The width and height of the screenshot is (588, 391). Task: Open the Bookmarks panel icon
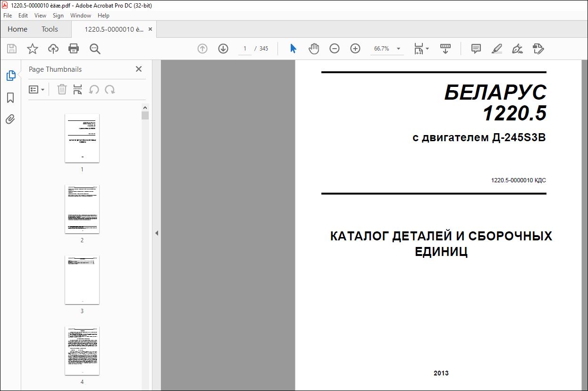(10, 98)
